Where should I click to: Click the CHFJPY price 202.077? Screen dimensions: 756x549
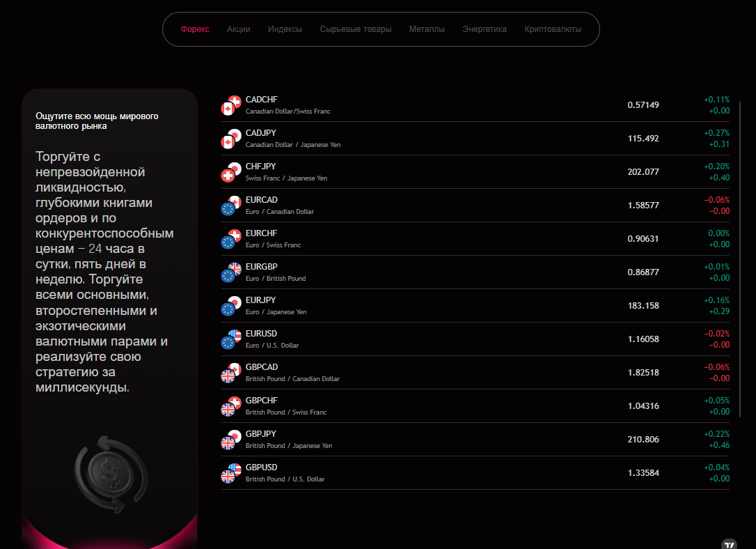click(x=643, y=172)
